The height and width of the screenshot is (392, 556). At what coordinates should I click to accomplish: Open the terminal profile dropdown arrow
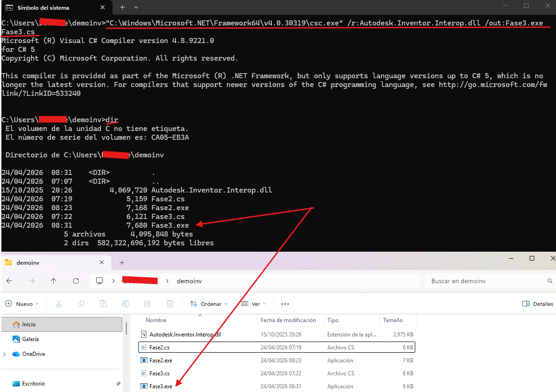pos(136,7)
